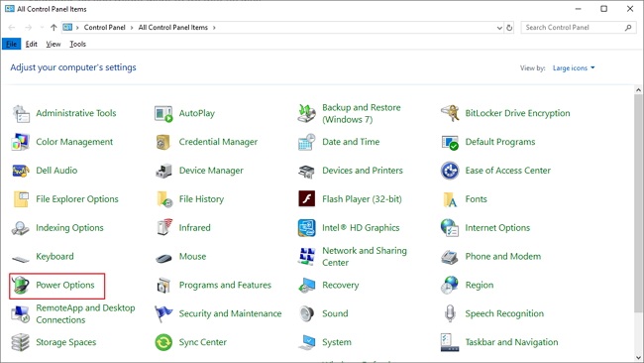The width and height of the screenshot is (644, 363).
Task: Click the Network and Sharing Center icon
Action: pos(307,257)
